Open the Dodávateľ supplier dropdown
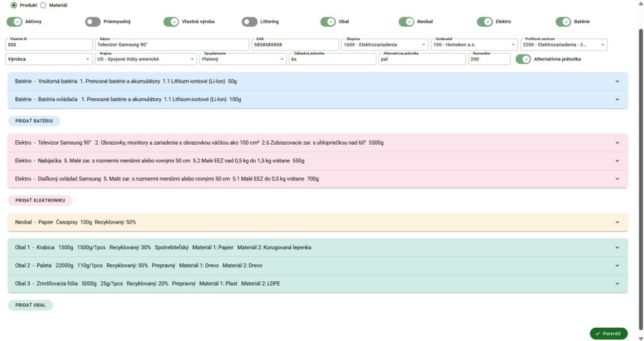Viewport: 644px width, 341px height. pos(475,45)
